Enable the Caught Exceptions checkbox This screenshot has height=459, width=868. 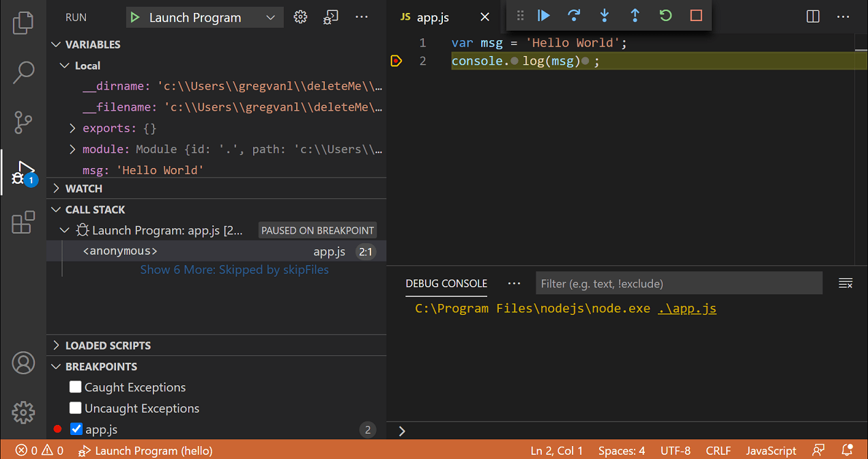76,387
